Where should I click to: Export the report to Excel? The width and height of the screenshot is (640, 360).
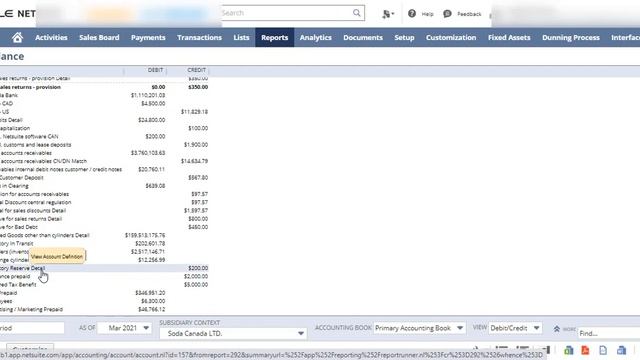569,350
